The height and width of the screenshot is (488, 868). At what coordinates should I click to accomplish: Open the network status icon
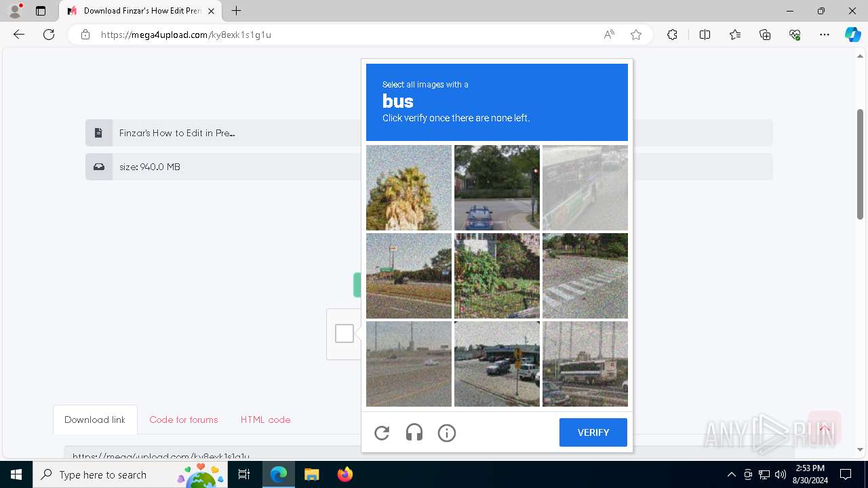764,474
